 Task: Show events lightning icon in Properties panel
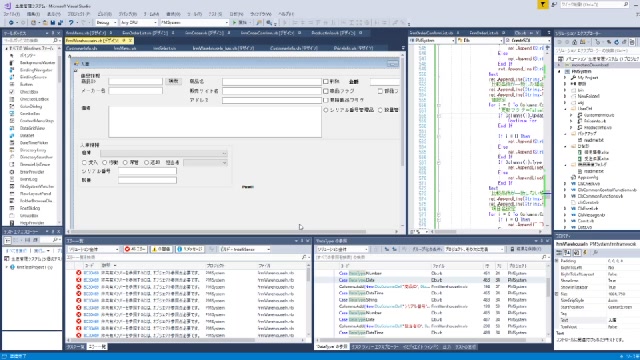(x=585, y=253)
